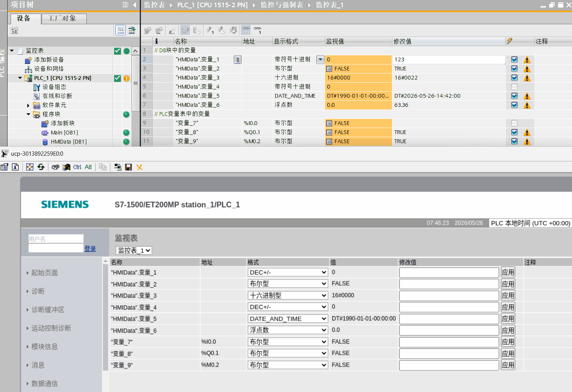Open VNC connection options icon
This screenshot has width=572, height=392.
[x=4, y=167]
